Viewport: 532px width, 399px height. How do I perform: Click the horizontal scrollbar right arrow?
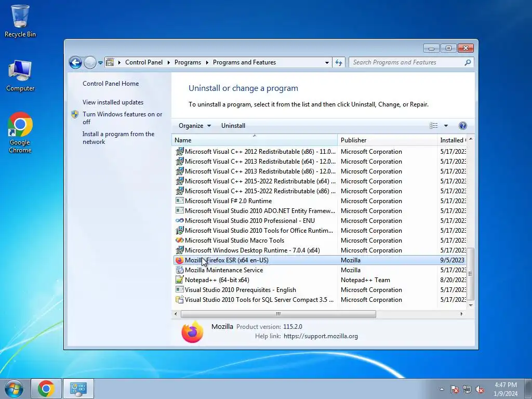461,314
